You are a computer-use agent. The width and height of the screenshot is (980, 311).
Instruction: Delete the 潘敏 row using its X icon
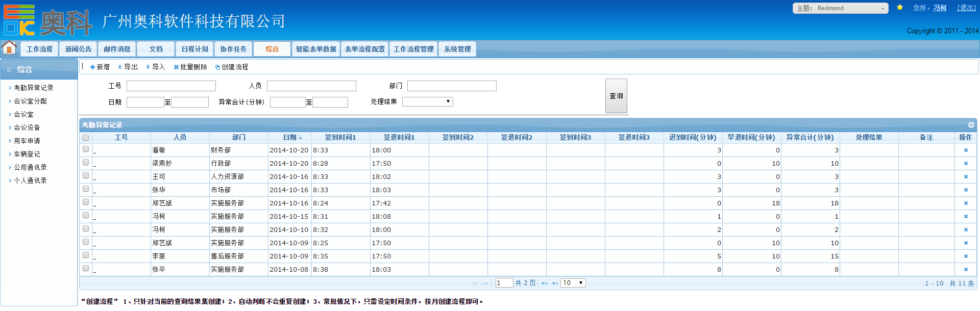(x=965, y=150)
